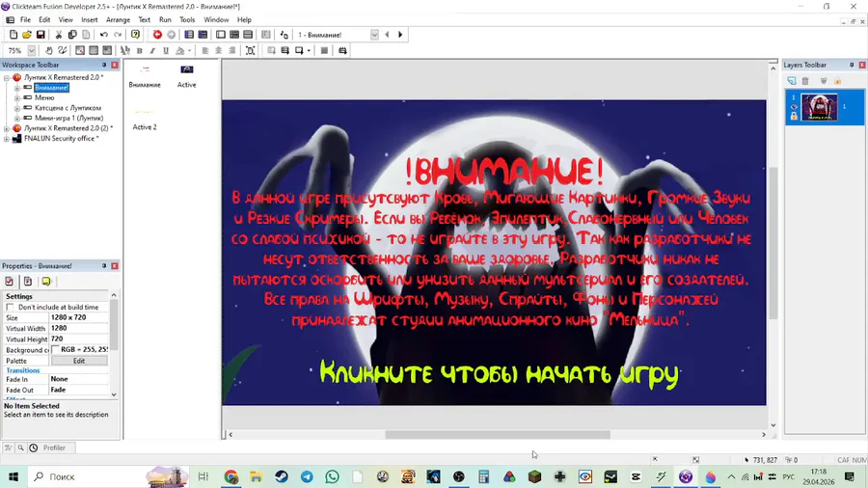Toggle the grid display icon
Viewport: 868px width, 488px height.
pyautogui.click(x=94, y=50)
